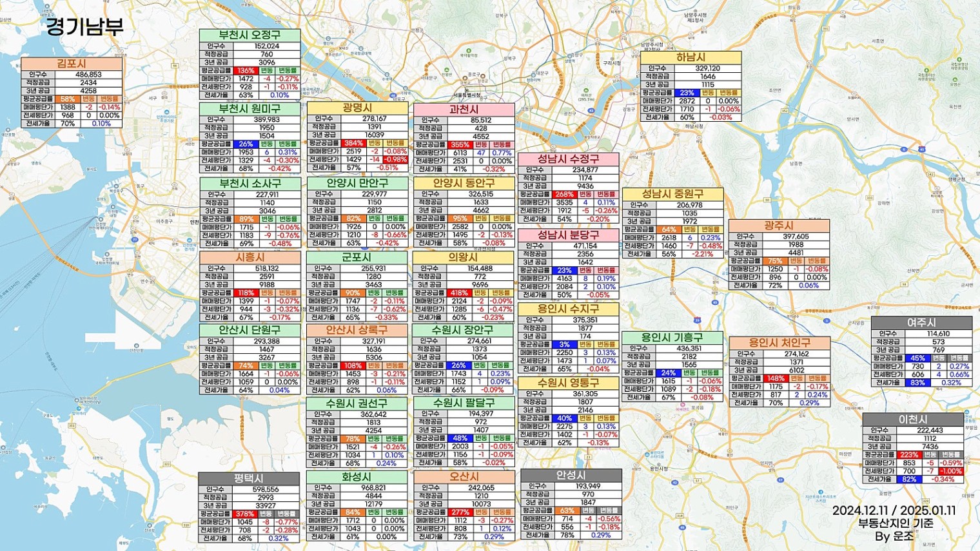The image size is (980, 551).
Task: Click the 수원시 권선구 header
Action: pyautogui.click(x=357, y=403)
